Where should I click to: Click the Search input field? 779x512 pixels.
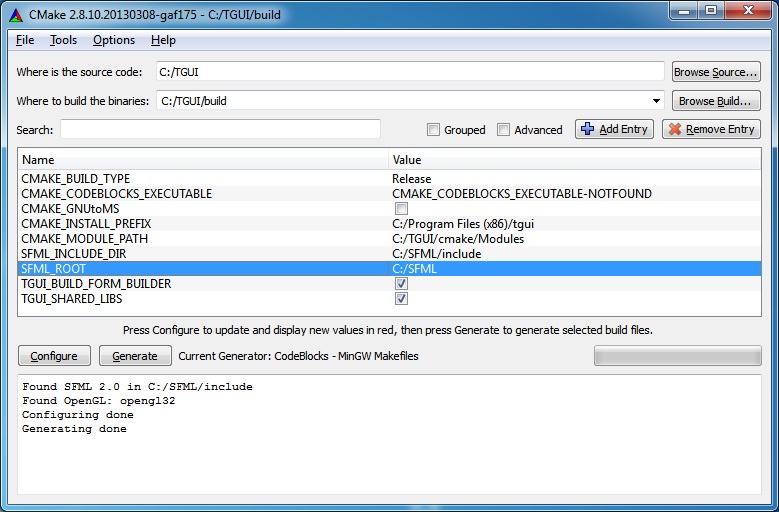(x=220, y=129)
